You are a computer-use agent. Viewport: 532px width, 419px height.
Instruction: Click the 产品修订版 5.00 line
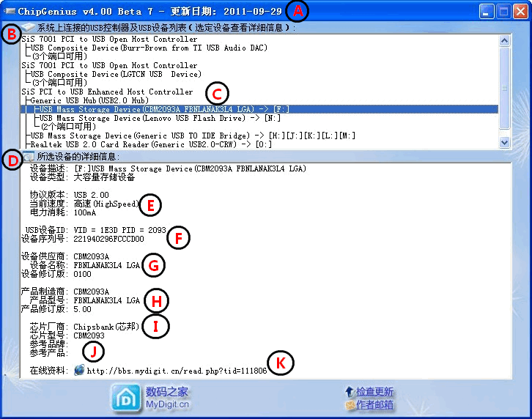pos(56,309)
